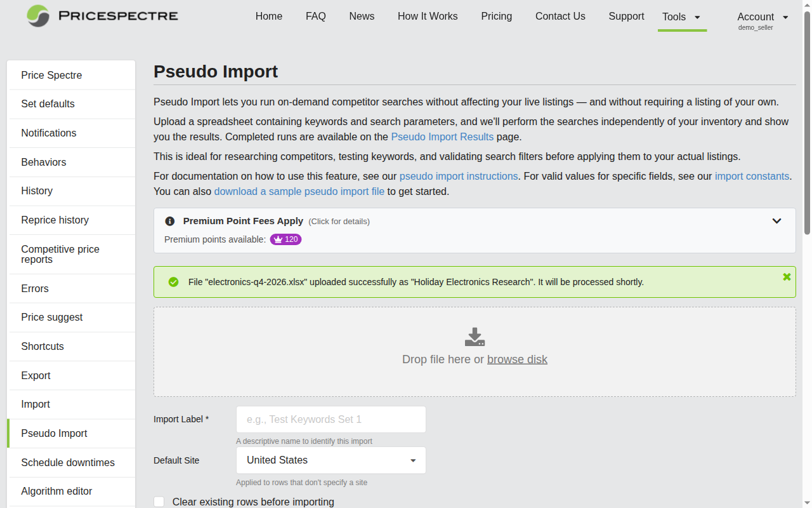Enable 'Clear existing rows before importing'

click(159, 502)
